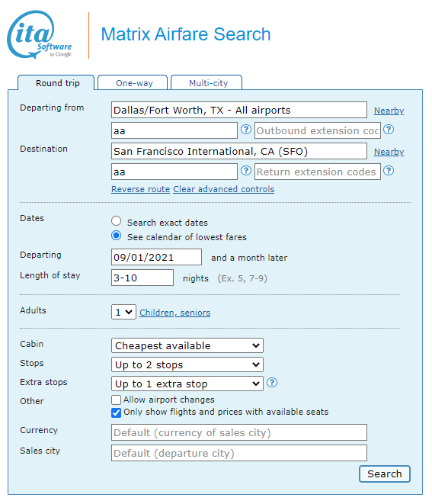Open help icon beside return extension codes
432x504 pixels.
coord(389,171)
